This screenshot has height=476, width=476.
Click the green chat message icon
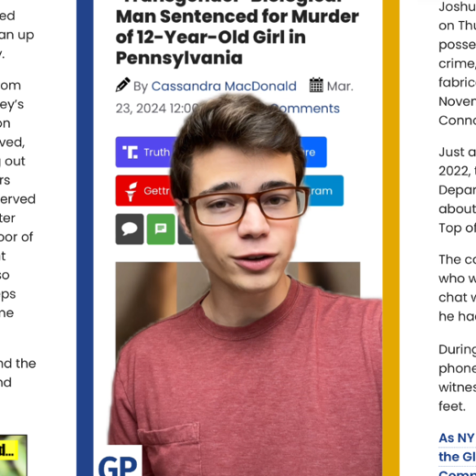click(161, 229)
